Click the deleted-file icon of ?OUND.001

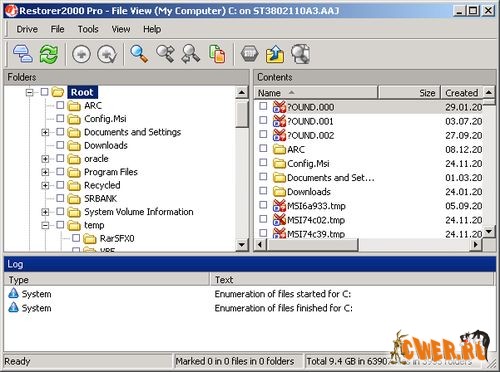(x=279, y=121)
